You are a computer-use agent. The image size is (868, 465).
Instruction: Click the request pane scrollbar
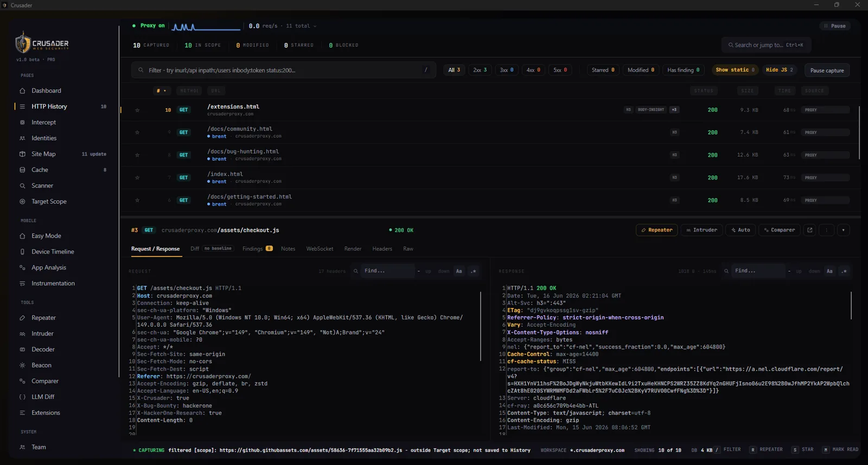click(x=481, y=326)
